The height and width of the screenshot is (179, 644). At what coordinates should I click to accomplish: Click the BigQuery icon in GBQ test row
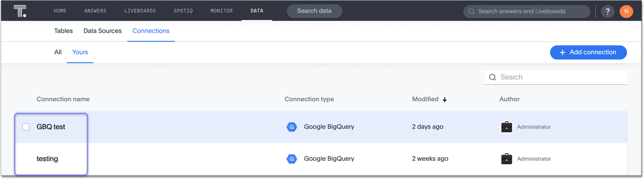coord(291,127)
